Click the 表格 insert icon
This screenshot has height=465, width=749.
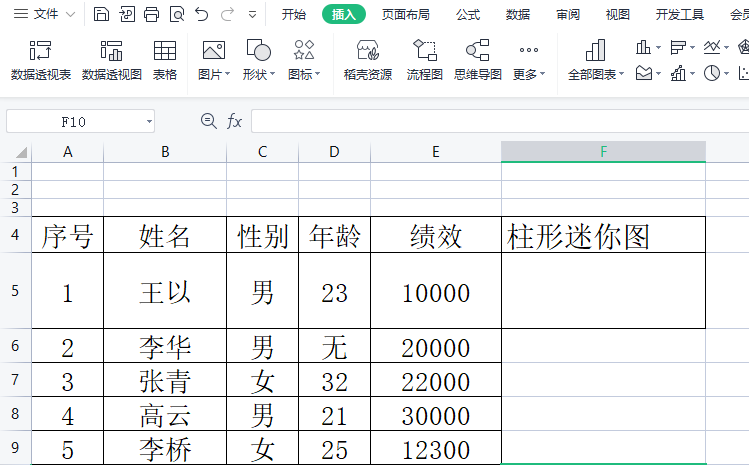click(165, 60)
